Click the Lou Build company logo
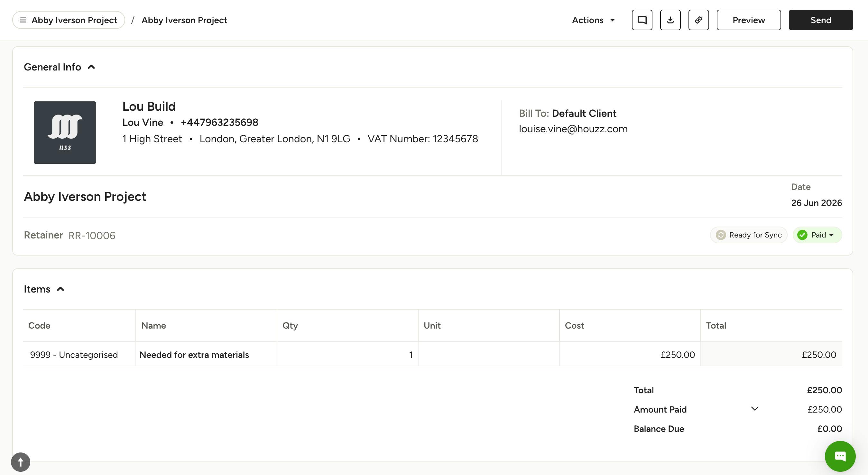 pyautogui.click(x=65, y=133)
